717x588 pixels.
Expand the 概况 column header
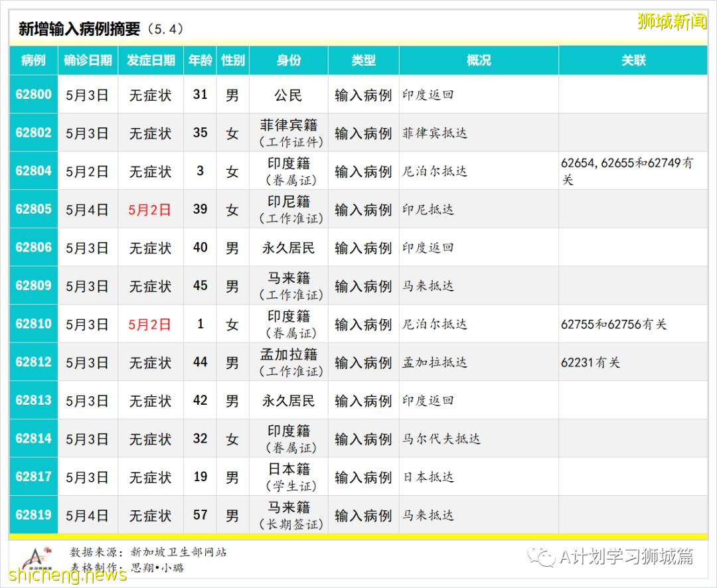(479, 60)
